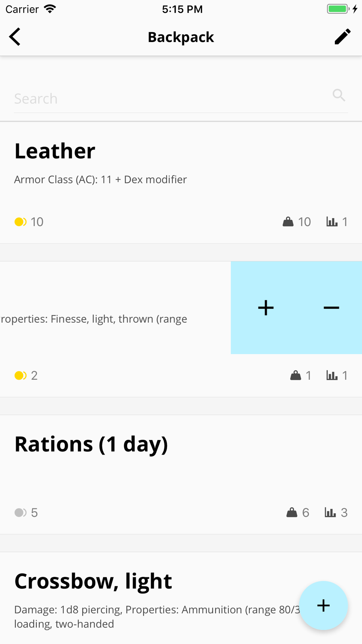Tap the weight icon on Rations

(x=292, y=513)
